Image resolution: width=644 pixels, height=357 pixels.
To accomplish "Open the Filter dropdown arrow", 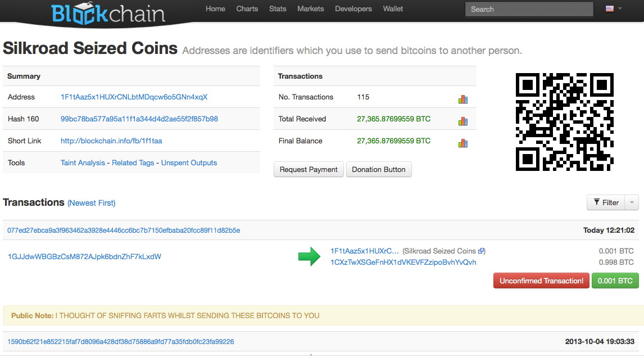I will pos(631,202).
